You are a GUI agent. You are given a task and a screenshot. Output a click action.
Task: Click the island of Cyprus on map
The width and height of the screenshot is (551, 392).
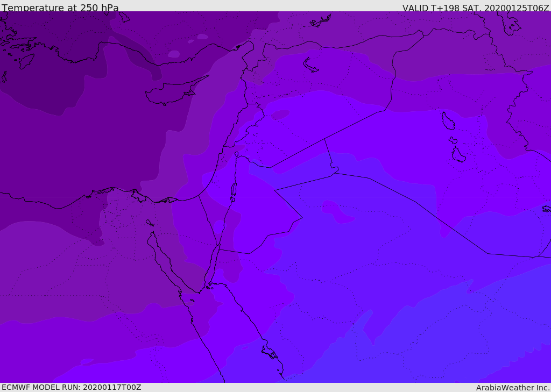pos(175,91)
